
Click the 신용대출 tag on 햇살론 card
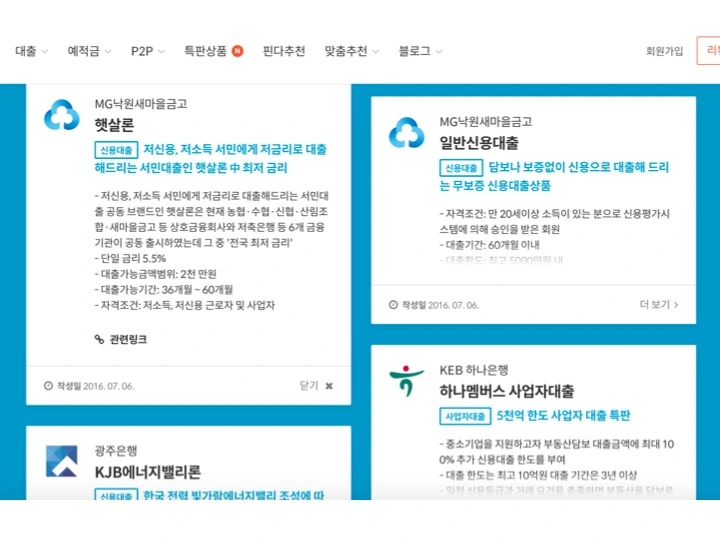[116, 150]
